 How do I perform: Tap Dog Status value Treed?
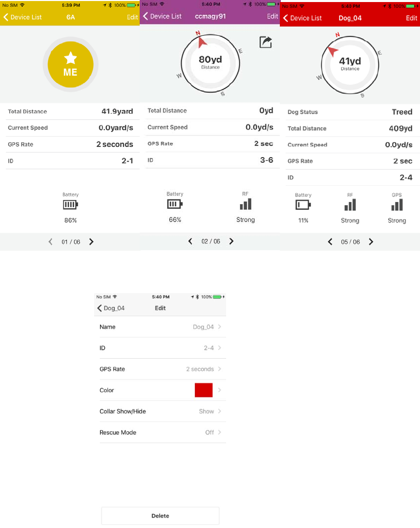[402, 112]
